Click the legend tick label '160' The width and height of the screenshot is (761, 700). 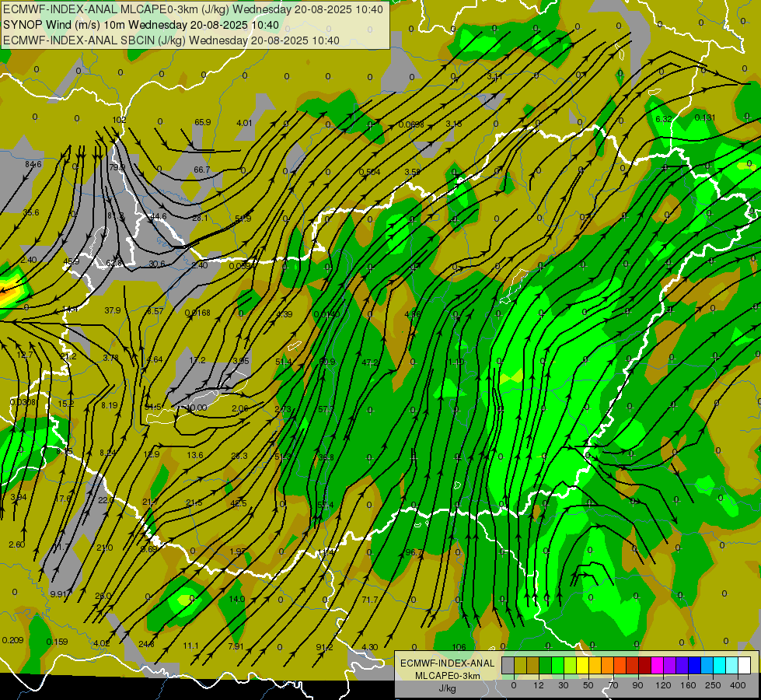tap(688, 685)
